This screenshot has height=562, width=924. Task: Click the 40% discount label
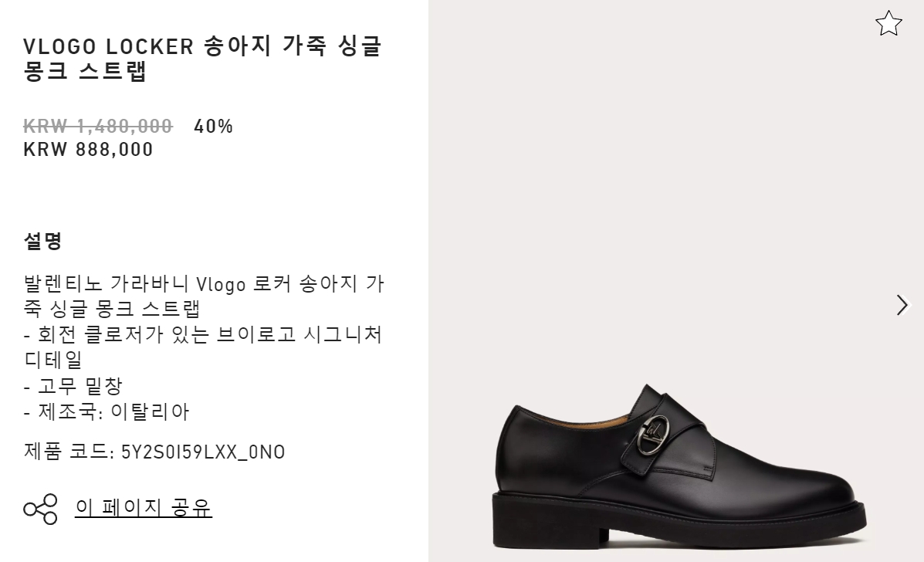(213, 126)
